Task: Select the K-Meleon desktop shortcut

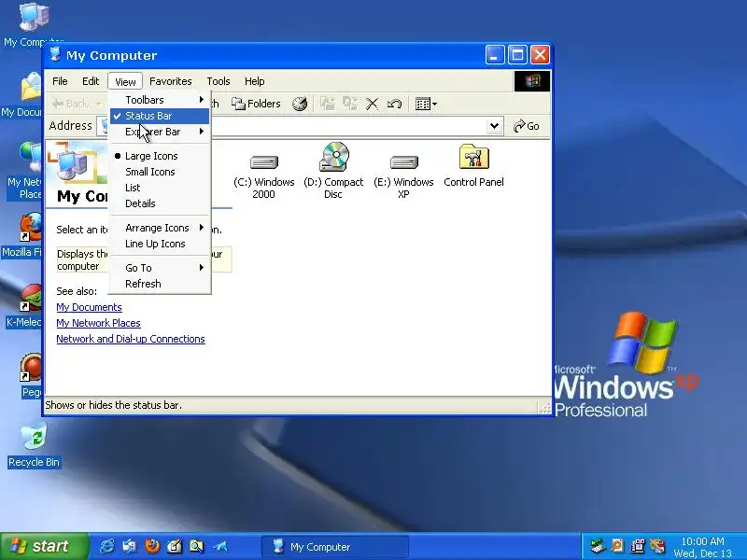Action: click(x=24, y=305)
